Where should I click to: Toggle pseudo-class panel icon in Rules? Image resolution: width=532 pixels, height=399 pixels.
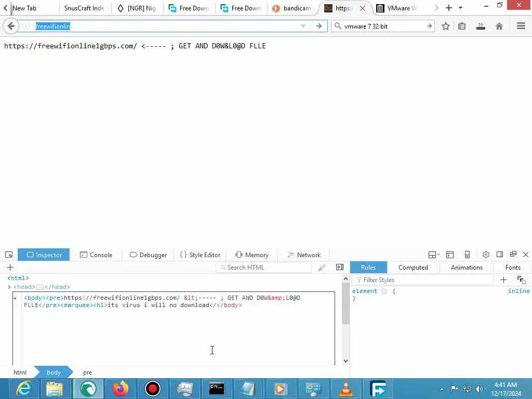pos(522,280)
